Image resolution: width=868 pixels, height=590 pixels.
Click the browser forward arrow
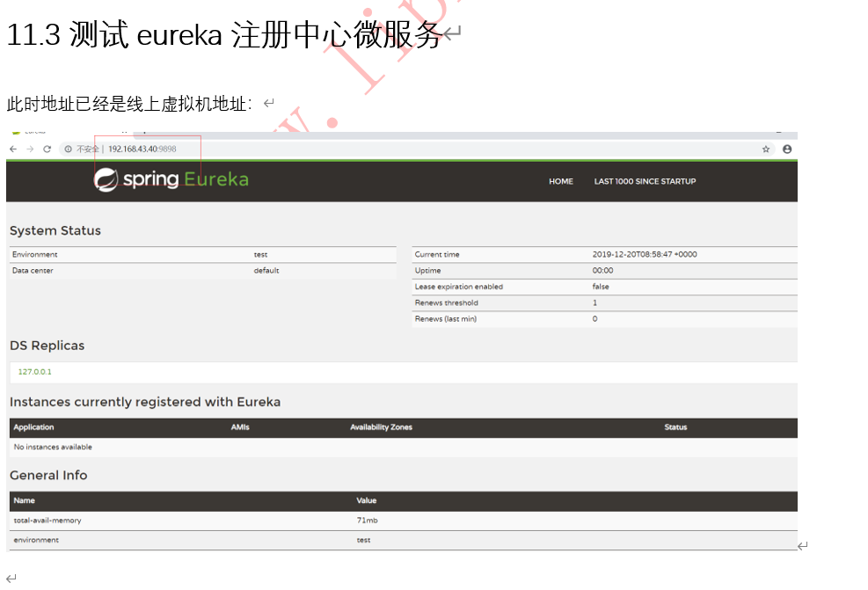tap(30, 149)
